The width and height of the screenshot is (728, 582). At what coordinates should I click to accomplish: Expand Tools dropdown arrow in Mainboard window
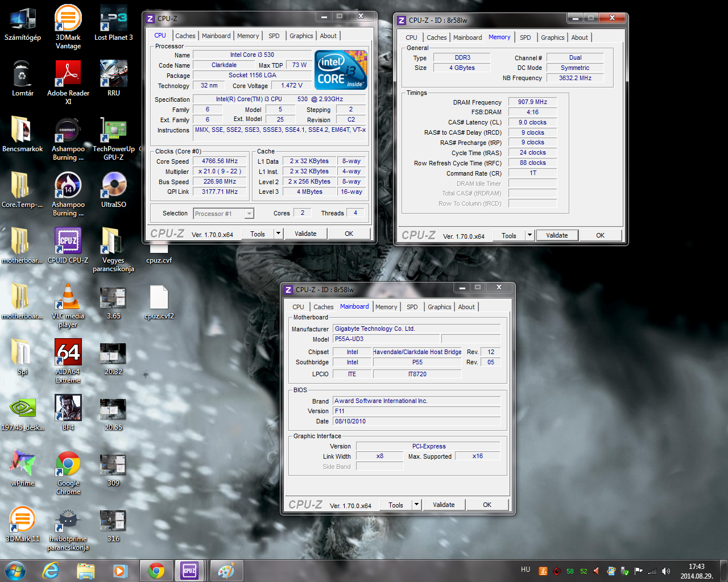[416, 505]
